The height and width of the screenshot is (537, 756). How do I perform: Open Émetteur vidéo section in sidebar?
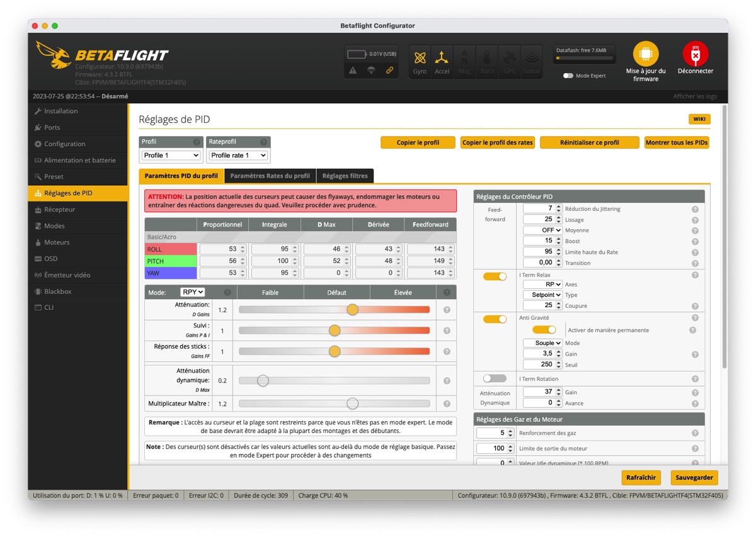(77, 275)
